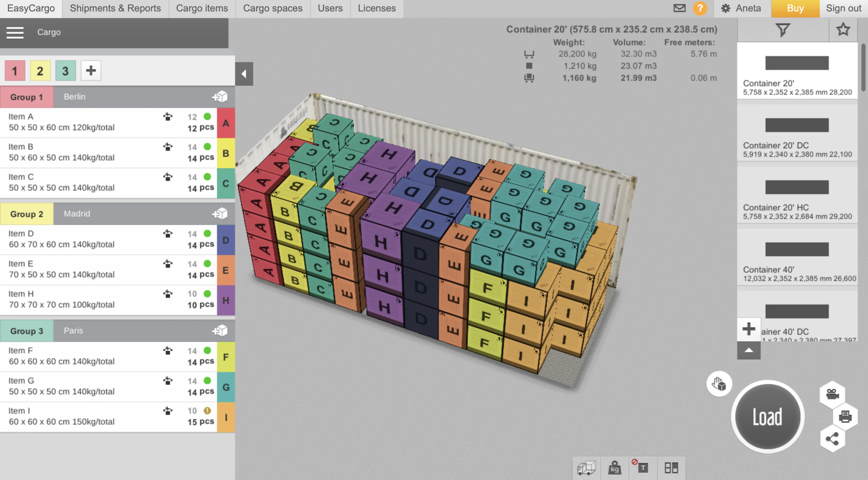Click the filter funnel icon above container list
Viewport: 868px width, 480px height.
tap(783, 30)
